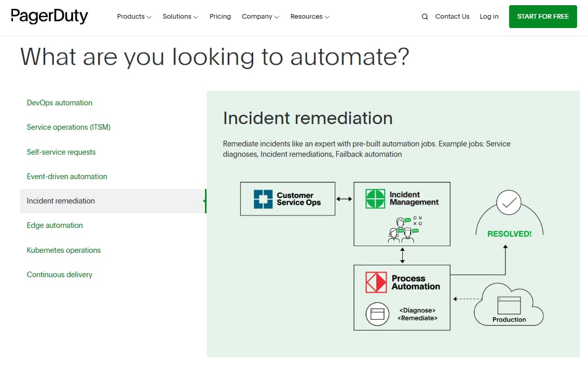The height and width of the screenshot is (365, 588).
Task: Open the Pricing page
Action: [x=220, y=17]
